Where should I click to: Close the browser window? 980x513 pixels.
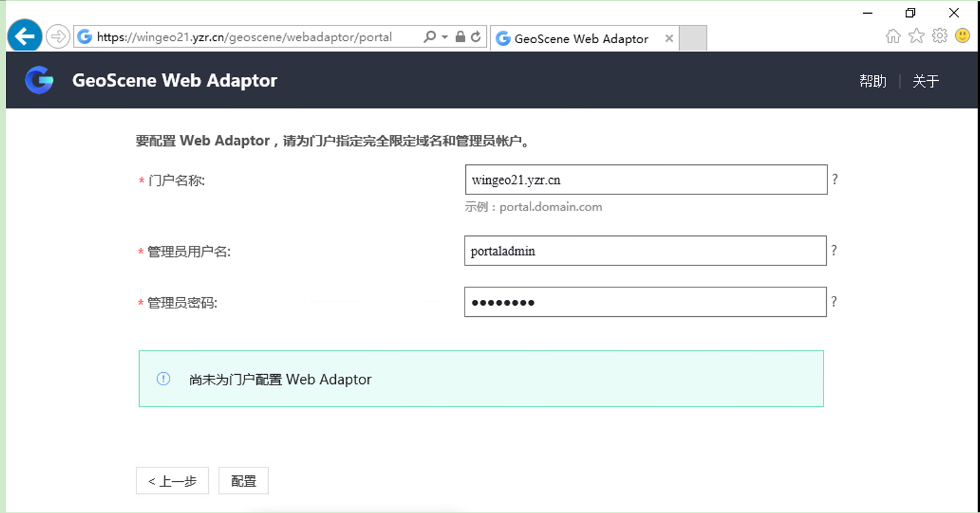pos(954,13)
